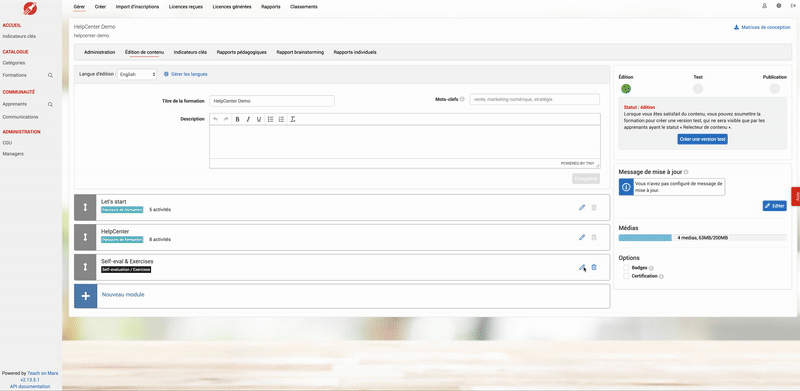Switch to the Administration tab
The width and height of the screenshot is (800, 391).
point(99,52)
